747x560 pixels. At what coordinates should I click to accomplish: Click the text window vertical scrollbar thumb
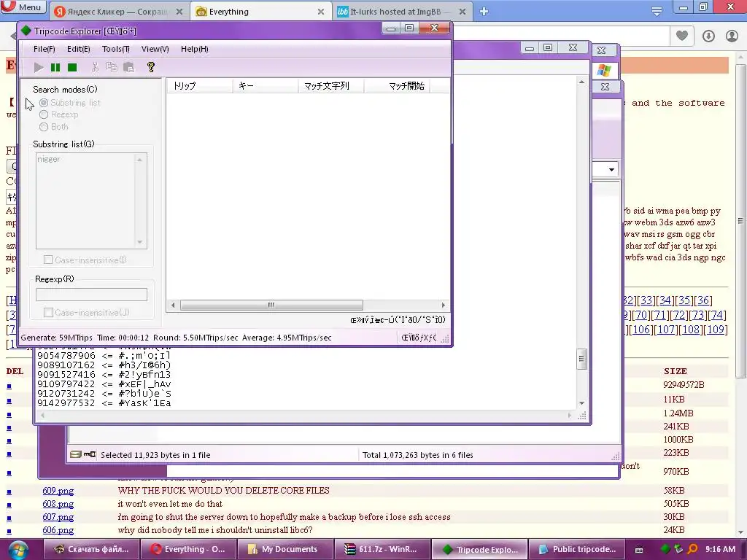point(581,359)
